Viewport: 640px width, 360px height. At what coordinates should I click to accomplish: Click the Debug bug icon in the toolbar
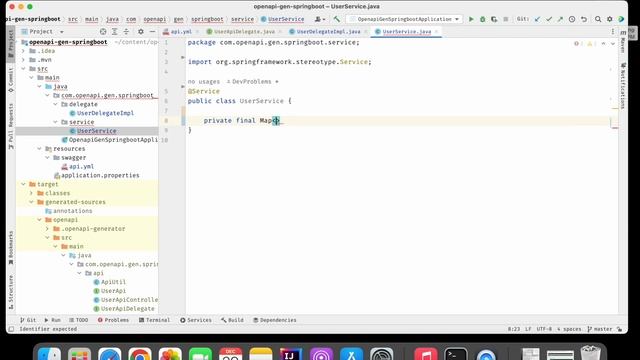[x=482, y=19]
